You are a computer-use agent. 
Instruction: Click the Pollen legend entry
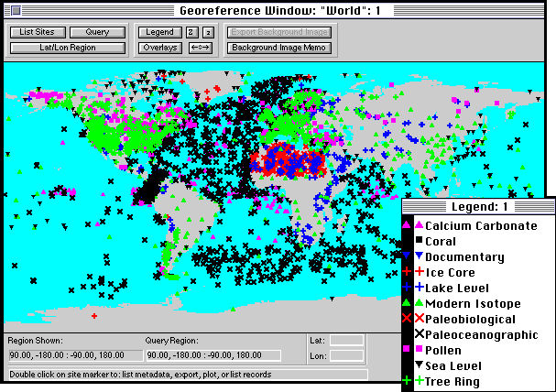pyautogui.click(x=443, y=350)
